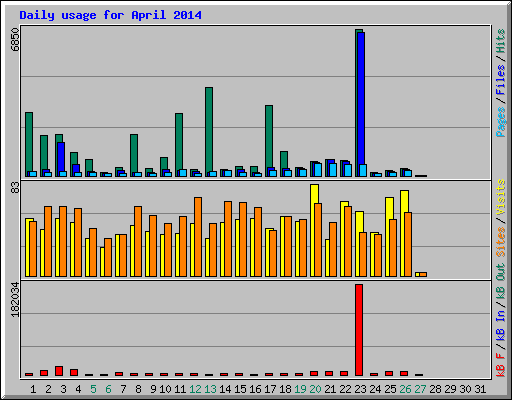Click the orange Sites bar for day 14
512x400 pixels.
pos(228,239)
